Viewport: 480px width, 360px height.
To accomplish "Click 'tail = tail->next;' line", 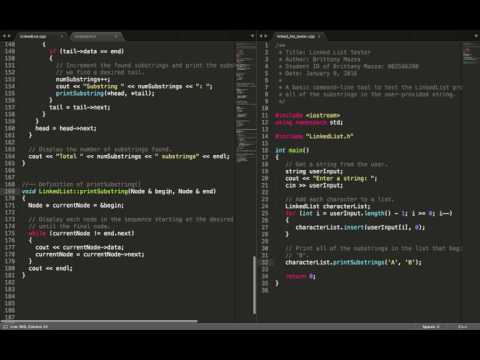I will point(79,107).
